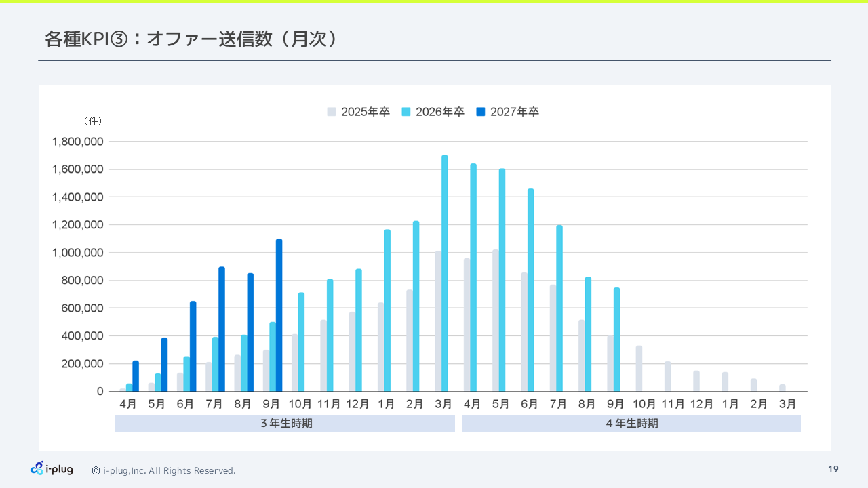
Task: Expand the ４年生時期 period band
Action: (631, 423)
